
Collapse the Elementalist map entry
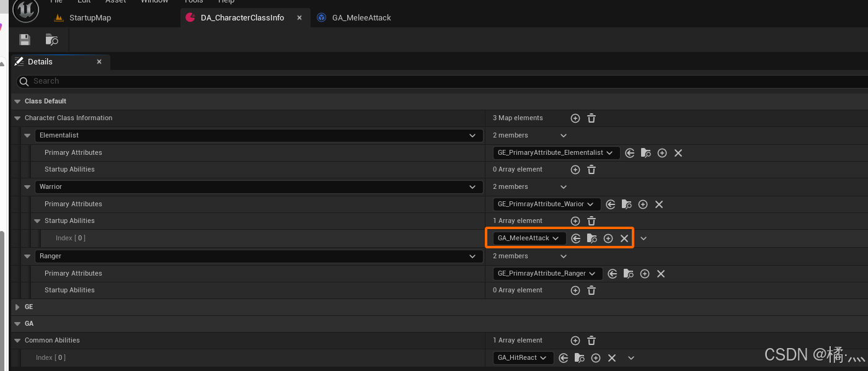click(27, 135)
